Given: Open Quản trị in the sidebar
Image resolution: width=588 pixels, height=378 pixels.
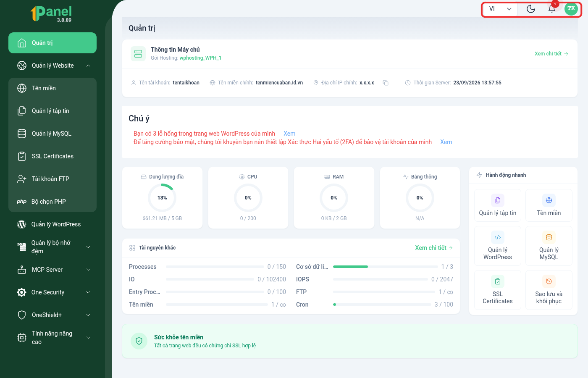Looking at the screenshot, I should tap(52, 43).
